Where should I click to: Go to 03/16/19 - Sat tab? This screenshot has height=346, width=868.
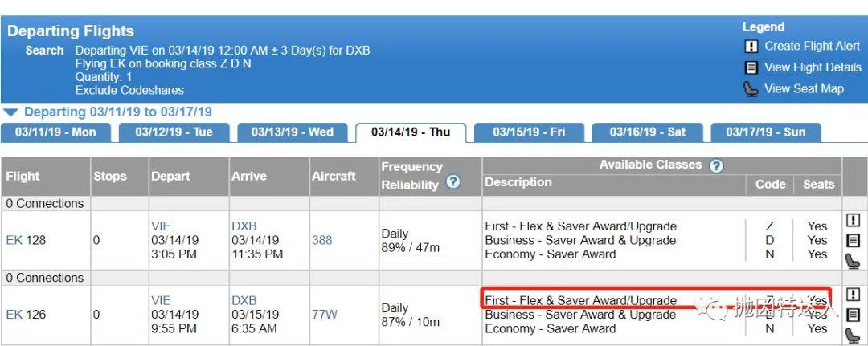click(647, 132)
